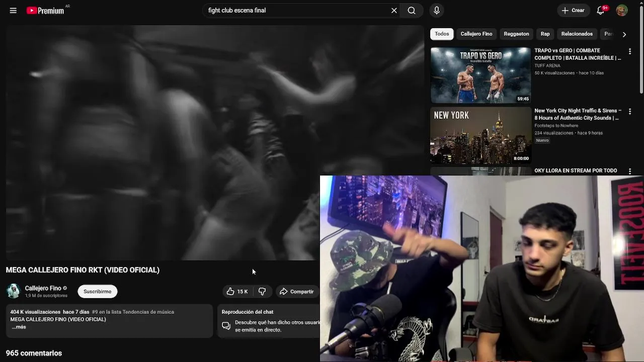This screenshot has height=362, width=644.
Task: Open the hamburger guide menu
Action: pyautogui.click(x=13, y=11)
